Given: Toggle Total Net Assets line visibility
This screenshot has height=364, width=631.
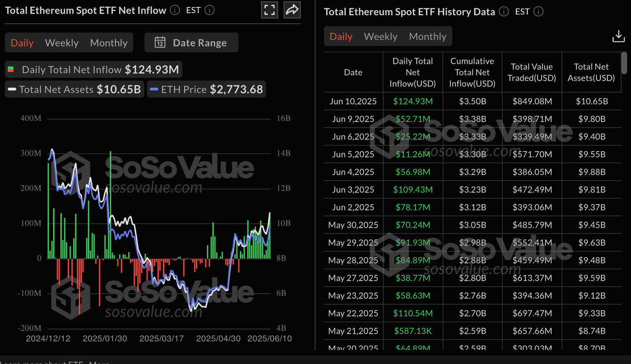Looking at the screenshot, I should tap(74, 89).
